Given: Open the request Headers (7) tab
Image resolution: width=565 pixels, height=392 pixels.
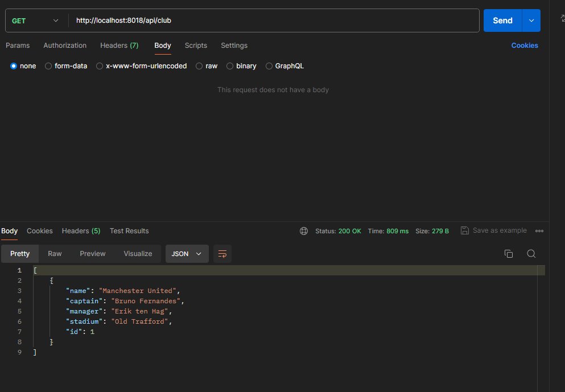Looking at the screenshot, I should (x=119, y=46).
